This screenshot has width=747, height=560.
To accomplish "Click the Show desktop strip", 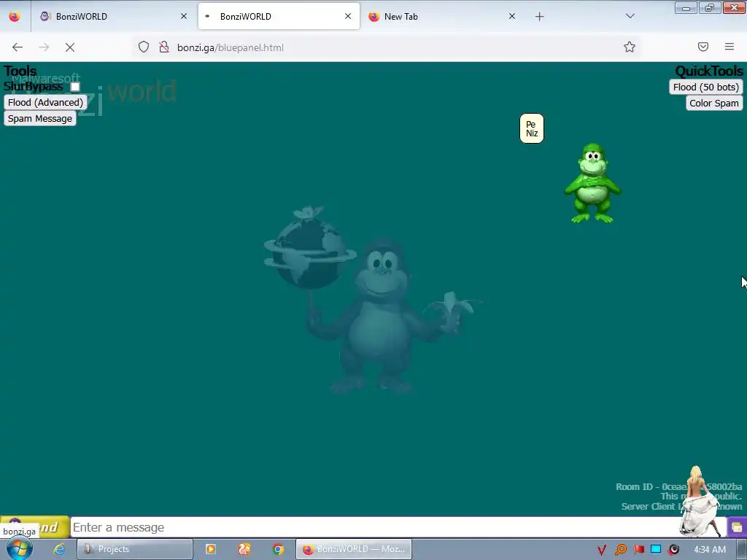I will point(742,549).
